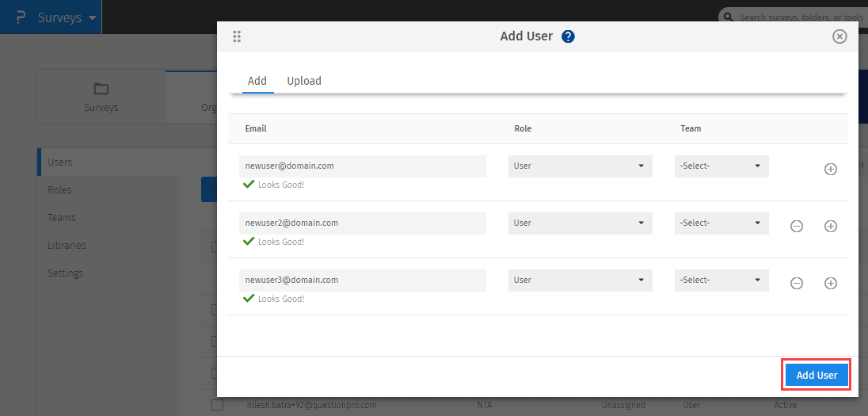Open the Team dropdown for newuser@domain.com
Viewport: 868px width, 416px height.
click(x=721, y=166)
